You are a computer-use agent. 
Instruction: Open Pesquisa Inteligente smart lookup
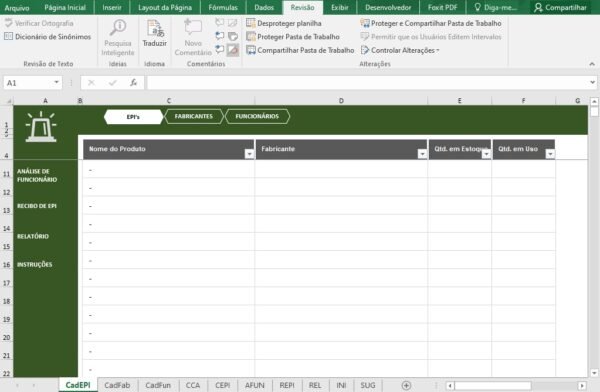point(118,38)
